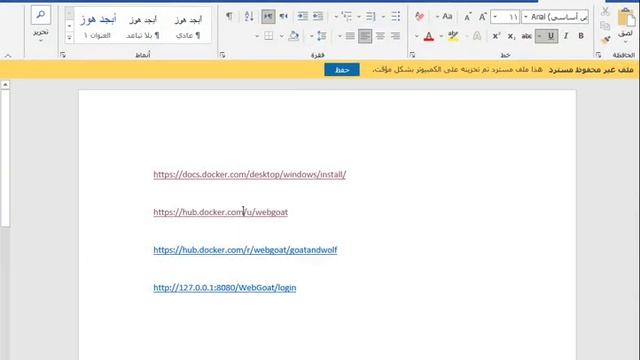Open the Change Case Aa menu
The width and height of the screenshot is (640, 360).
[x=447, y=16]
